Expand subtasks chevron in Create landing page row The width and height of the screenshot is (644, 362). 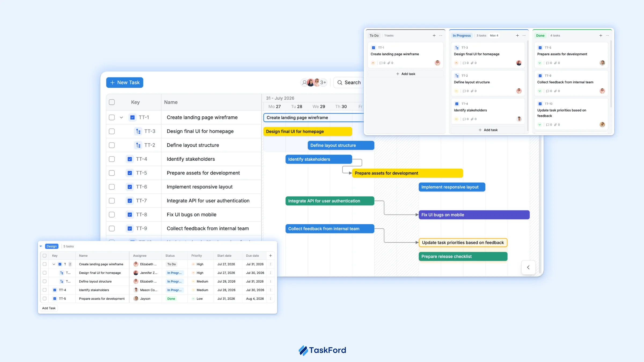click(x=54, y=264)
